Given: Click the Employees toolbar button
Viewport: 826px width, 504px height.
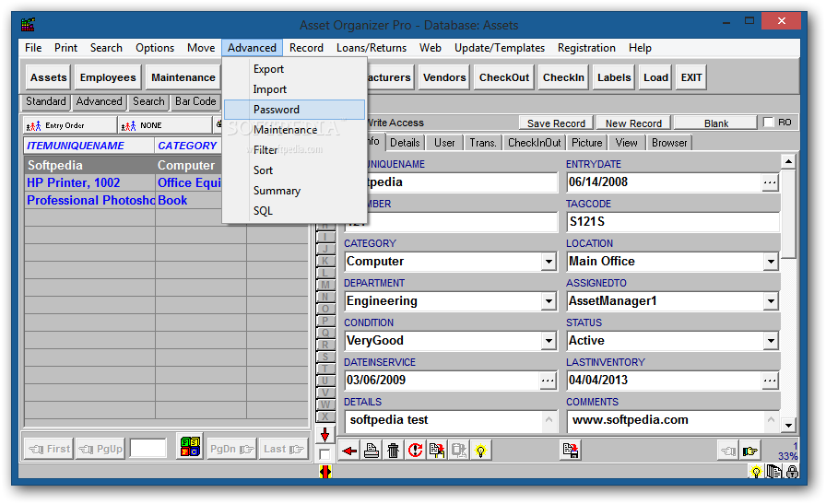Looking at the screenshot, I should (108, 77).
